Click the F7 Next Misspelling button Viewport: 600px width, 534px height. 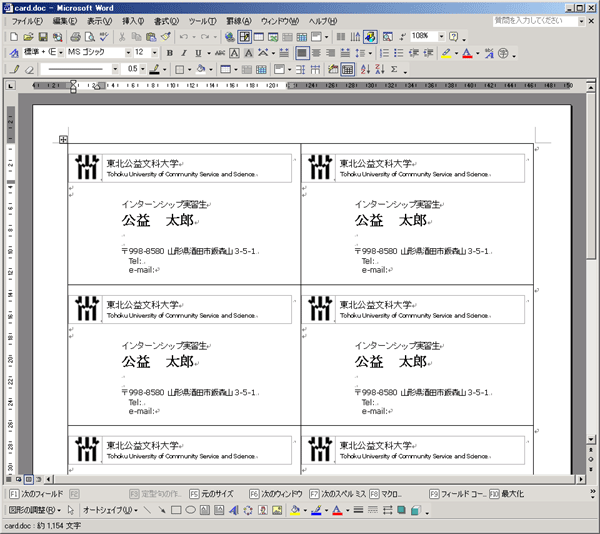338,494
